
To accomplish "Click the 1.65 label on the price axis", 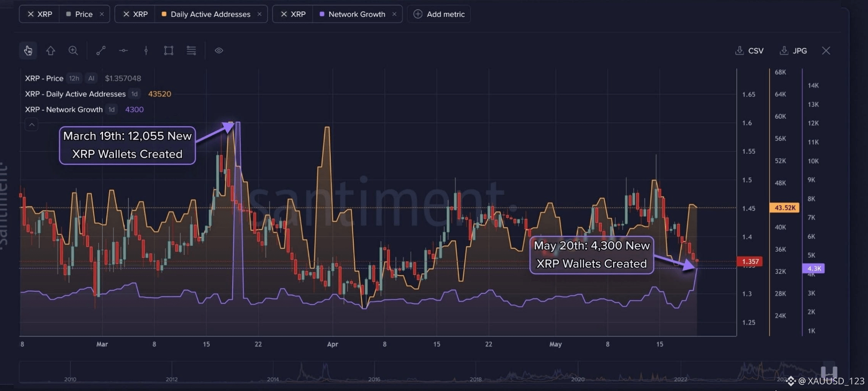I will 749,95.
